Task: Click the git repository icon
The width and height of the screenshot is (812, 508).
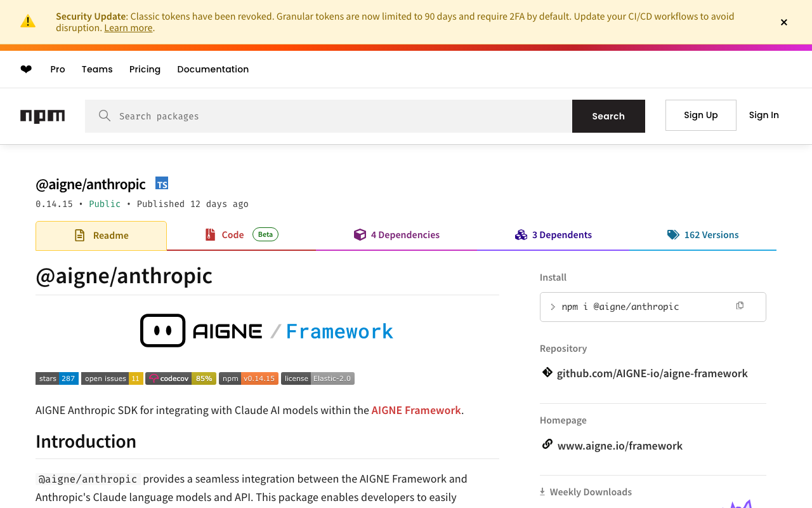Action: tap(547, 373)
